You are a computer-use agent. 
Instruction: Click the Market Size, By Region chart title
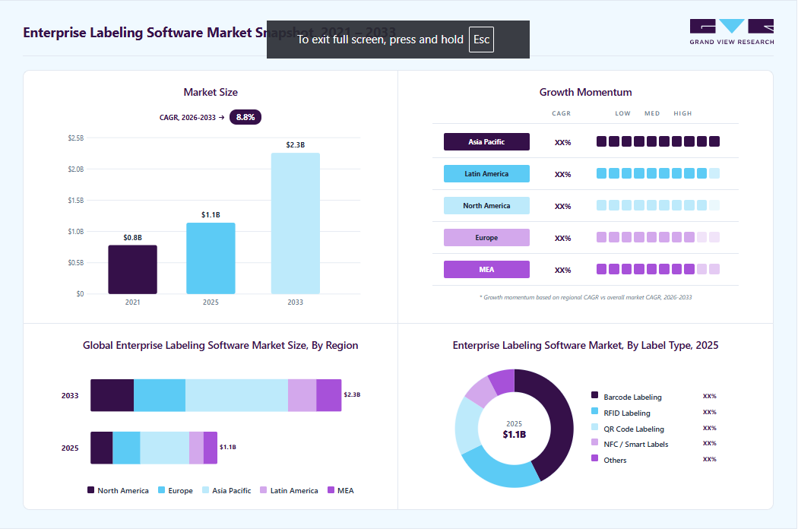click(x=220, y=345)
